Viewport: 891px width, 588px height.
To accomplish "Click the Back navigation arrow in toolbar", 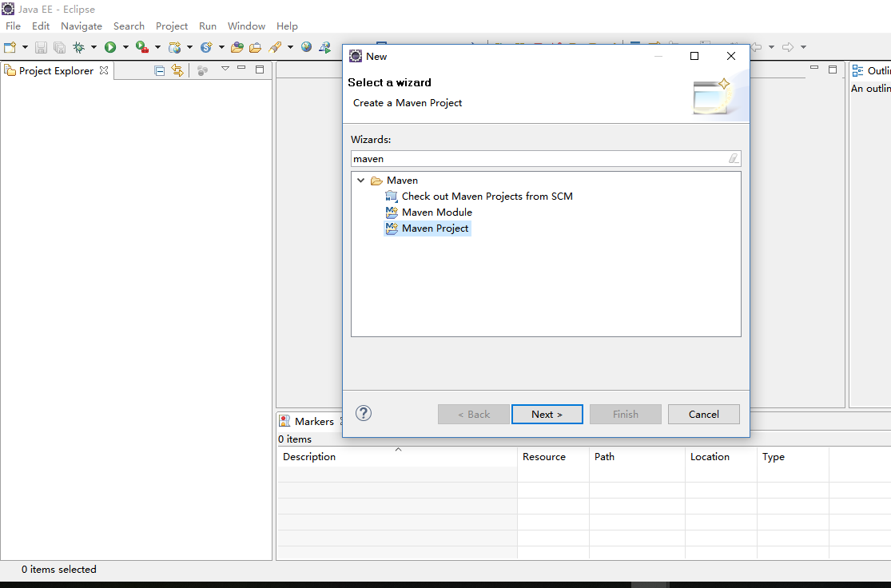I will 756,47.
